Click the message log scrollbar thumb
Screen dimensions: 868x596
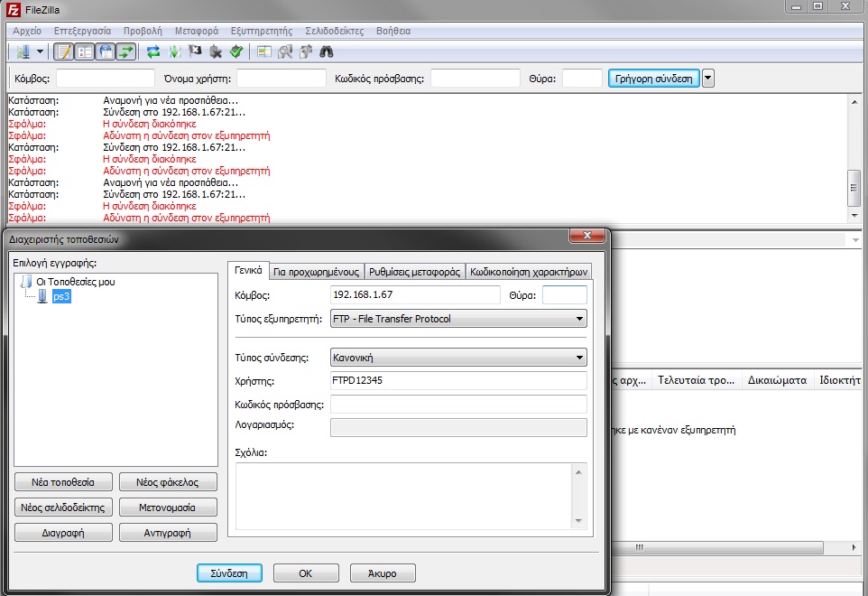pyautogui.click(x=854, y=188)
